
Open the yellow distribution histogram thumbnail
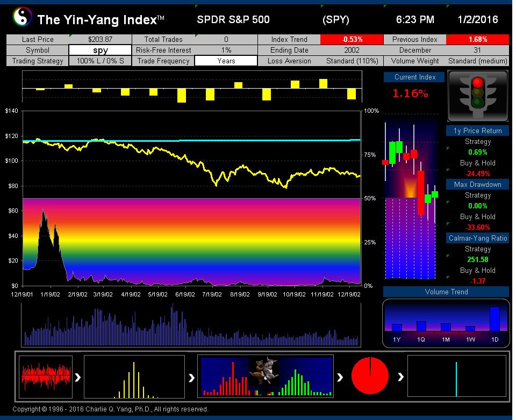134,376
